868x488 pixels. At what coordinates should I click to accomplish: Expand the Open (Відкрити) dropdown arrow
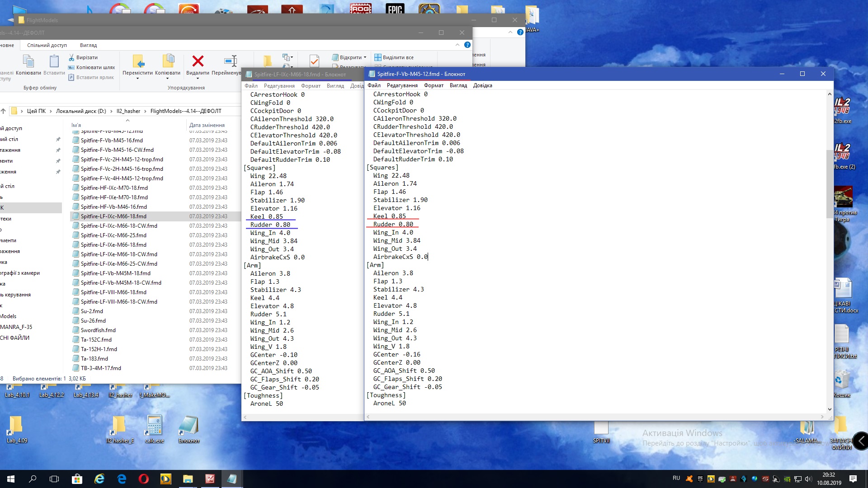[365, 57]
